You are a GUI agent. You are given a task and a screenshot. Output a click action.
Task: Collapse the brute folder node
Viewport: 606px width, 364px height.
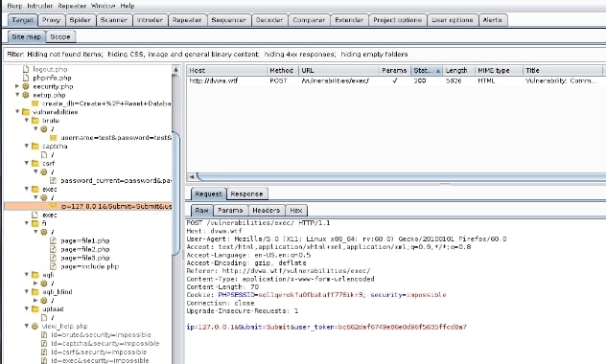click(26, 120)
